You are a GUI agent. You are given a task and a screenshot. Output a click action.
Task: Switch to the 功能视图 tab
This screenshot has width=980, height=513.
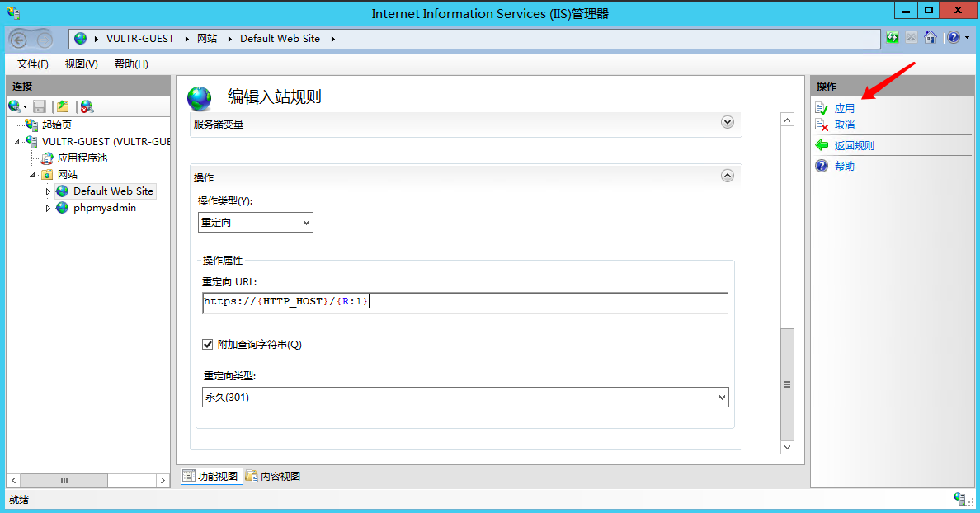coord(212,476)
